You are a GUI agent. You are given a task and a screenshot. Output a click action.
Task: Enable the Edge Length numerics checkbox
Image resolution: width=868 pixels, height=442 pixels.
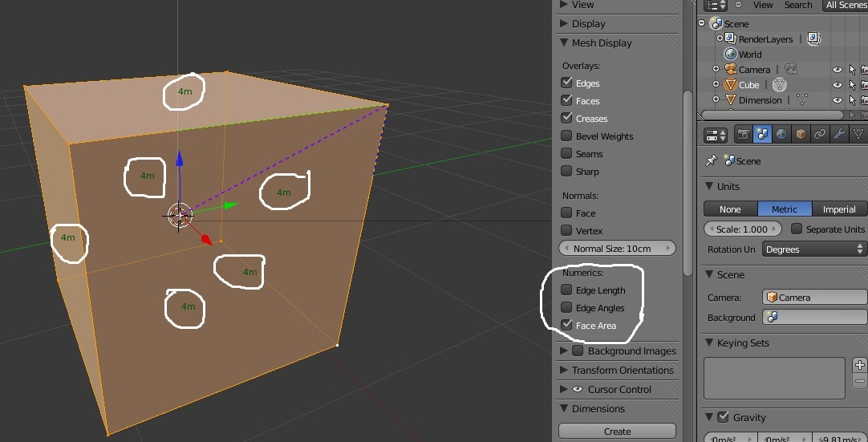point(566,290)
